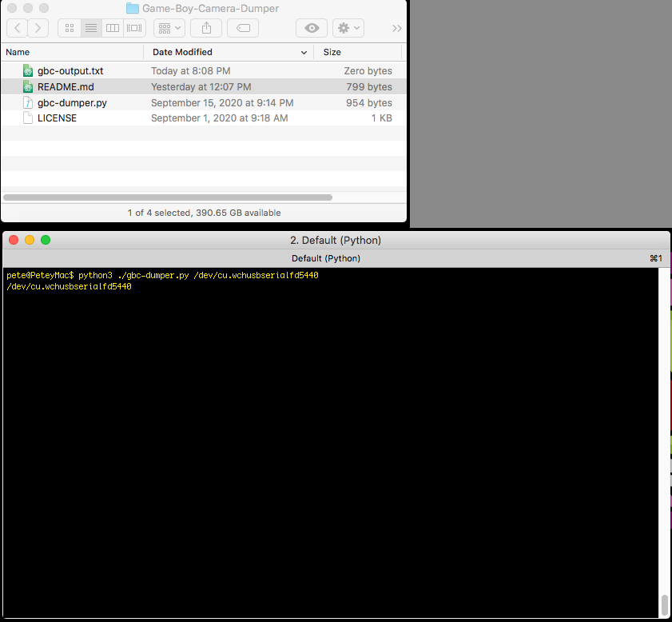The image size is (672, 622).
Task: Click the Edit Tags toolbar button
Action: (x=243, y=28)
